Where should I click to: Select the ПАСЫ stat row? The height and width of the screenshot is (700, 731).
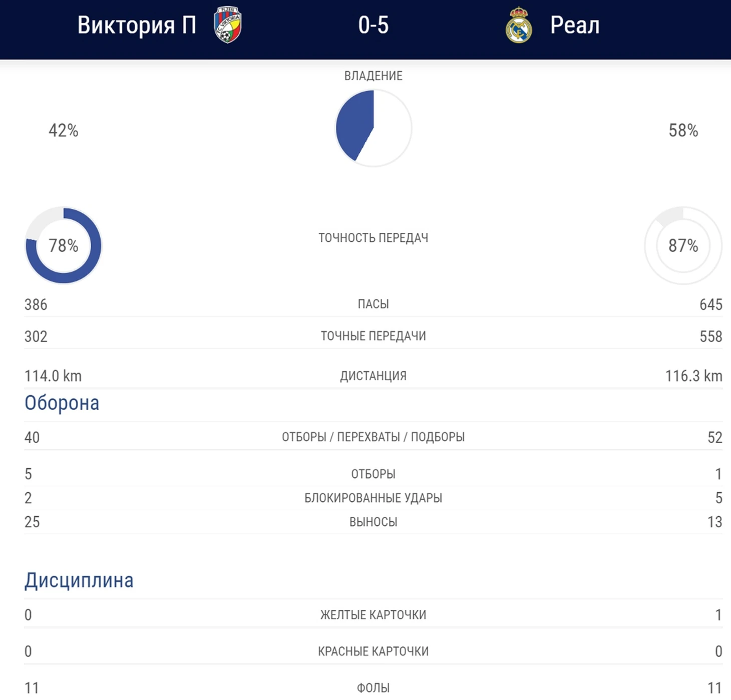coord(374,304)
